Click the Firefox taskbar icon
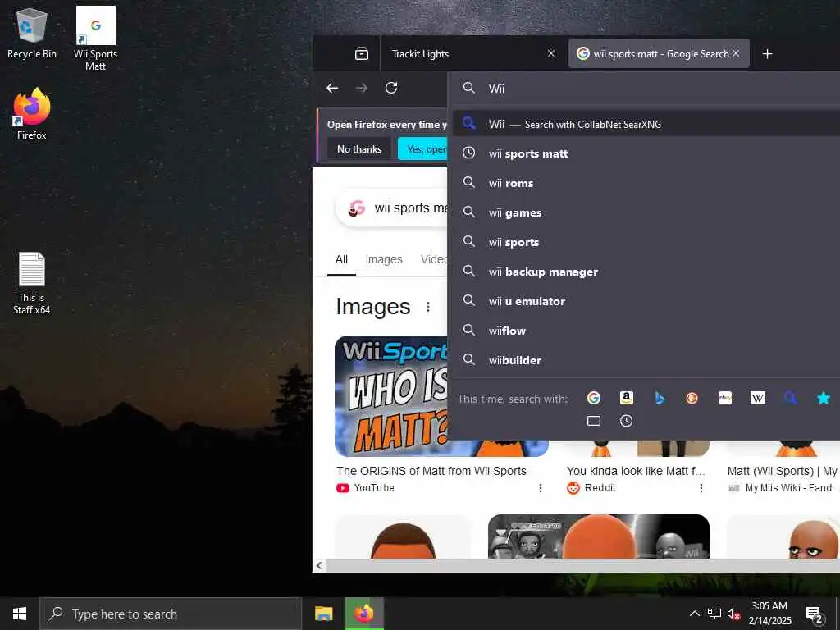840x630 pixels. click(363, 614)
